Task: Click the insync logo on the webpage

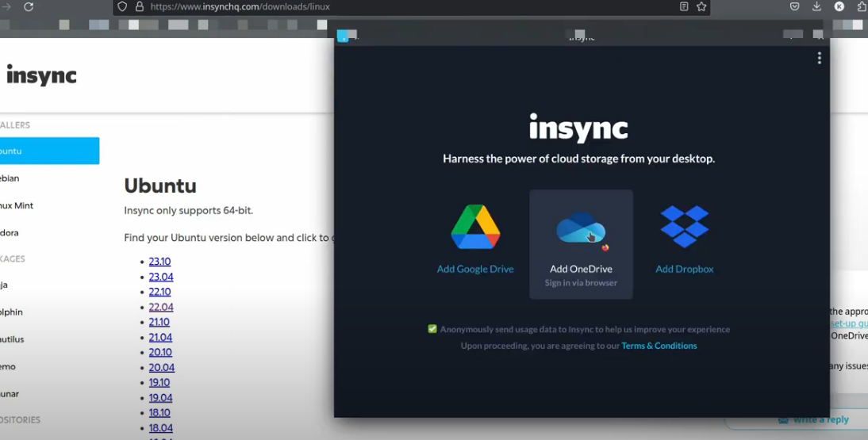Action: (x=41, y=75)
